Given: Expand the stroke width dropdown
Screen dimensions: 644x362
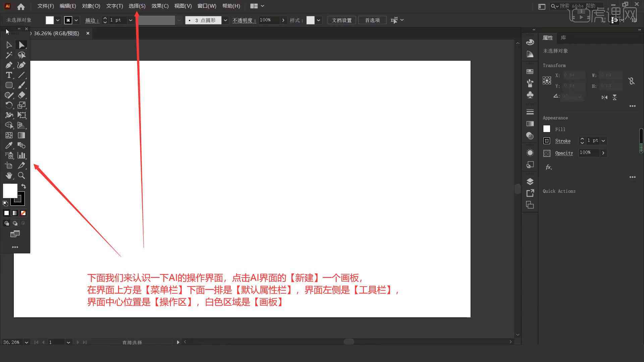Looking at the screenshot, I should pyautogui.click(x=130, y=20).
